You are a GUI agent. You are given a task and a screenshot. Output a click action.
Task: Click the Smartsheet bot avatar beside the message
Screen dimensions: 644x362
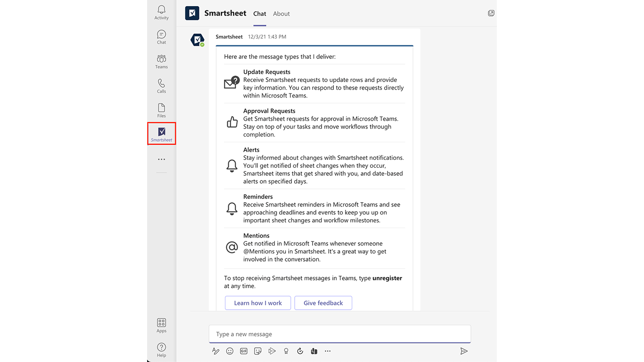[x=198, y=40]
